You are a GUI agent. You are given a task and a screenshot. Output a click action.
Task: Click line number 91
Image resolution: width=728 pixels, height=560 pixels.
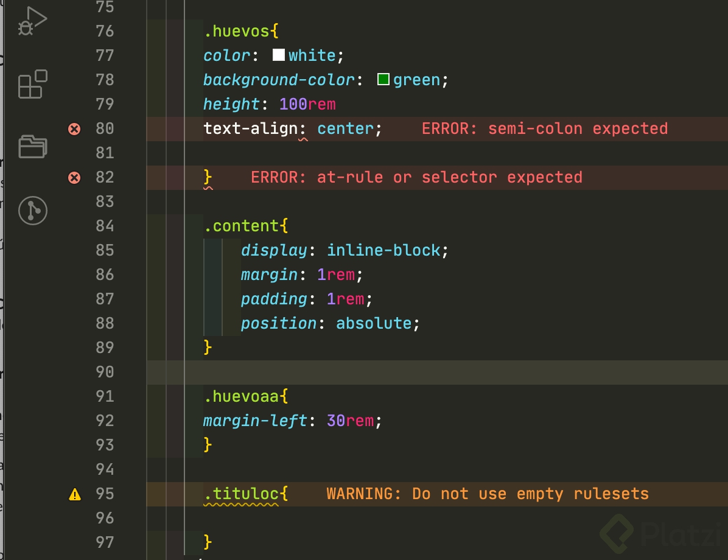pos(105,396)
